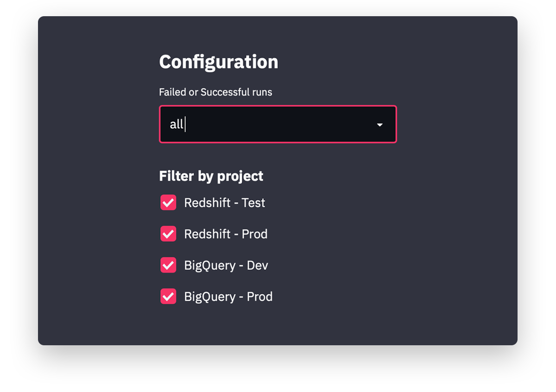Click the Configuration heading
The width and height of the screenshot is (556, 392).
pyautogui.click(x=219, y=62)
